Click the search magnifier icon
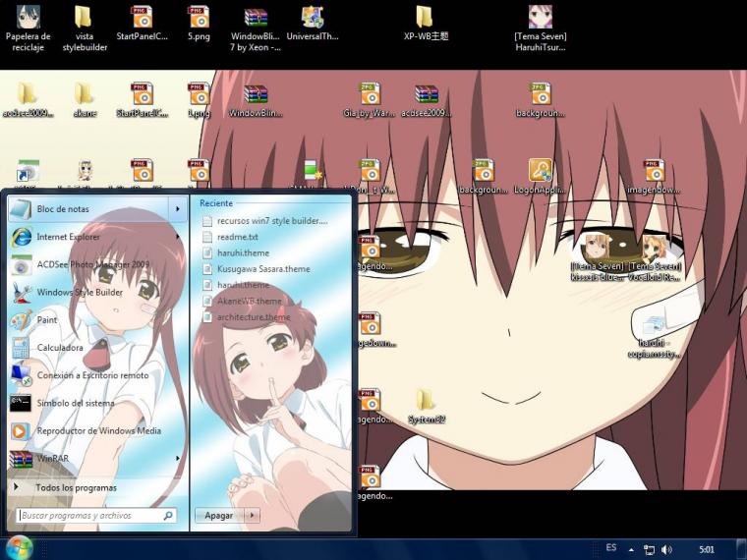The image size is (747, 560). pyautogui.click(x=168, y=515)
